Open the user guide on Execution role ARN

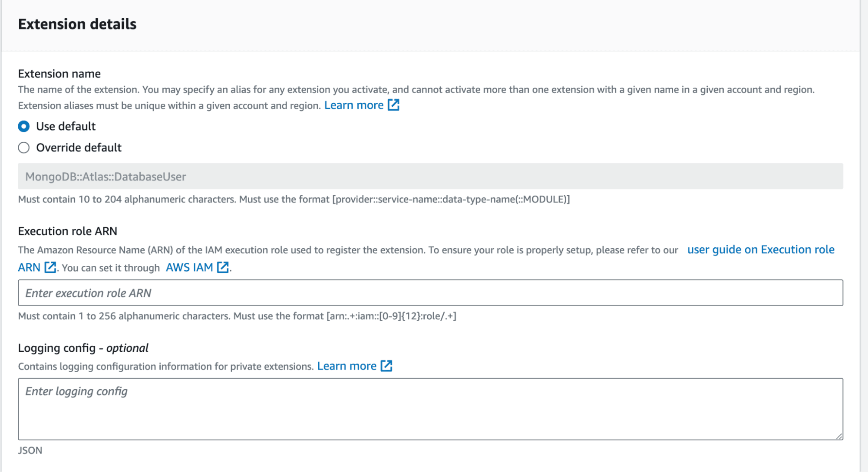pyautogui.click(x=761, y=249)
